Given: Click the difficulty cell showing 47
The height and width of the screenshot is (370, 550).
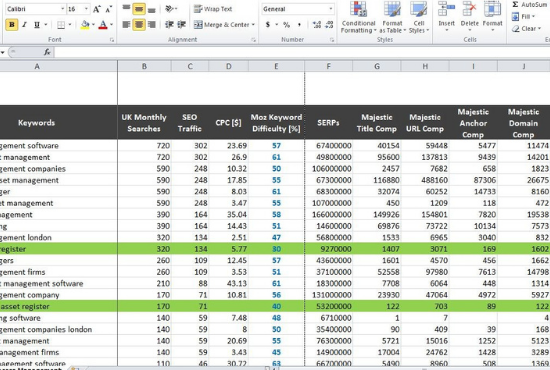Looking at the screenshot, I should tap(276, 237).
